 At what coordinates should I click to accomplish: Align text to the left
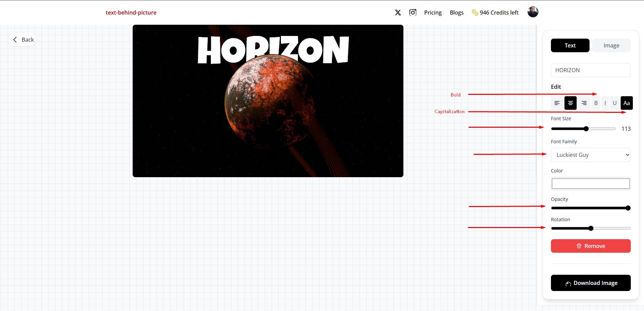point(557,103)
